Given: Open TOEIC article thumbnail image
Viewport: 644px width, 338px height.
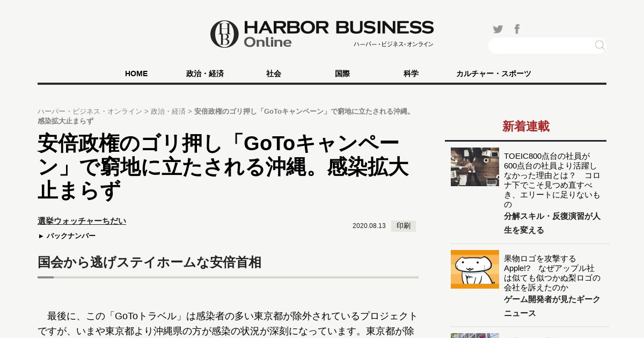Looking at the screenshot, I should [x=475, y=167].
